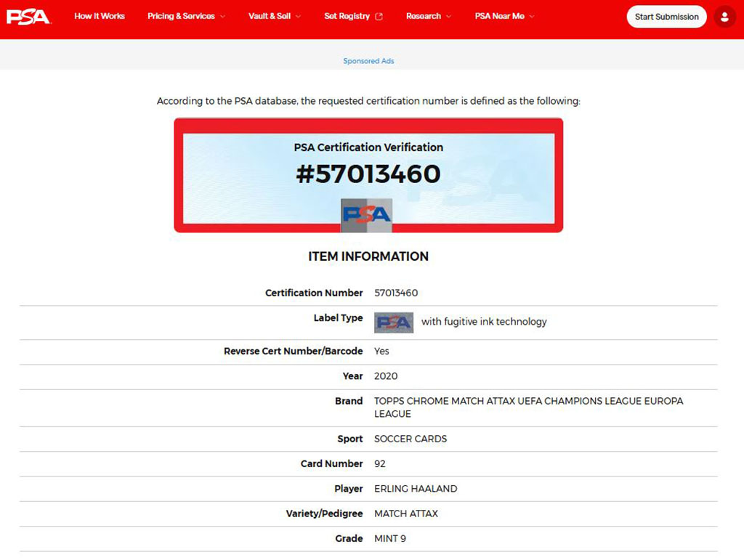Open the Set Registry menu item
Image resolution: width=744 pixels, height=560 pixels.
tap(347, 16)
